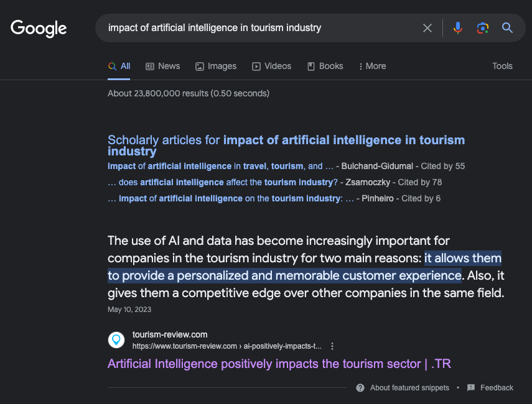Click the result count text
The width and height of the screenshot is (532, 404).
pos(189,94)
